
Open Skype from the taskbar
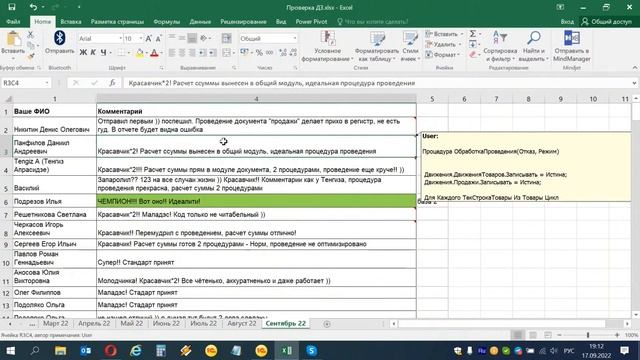coord(311,351)
